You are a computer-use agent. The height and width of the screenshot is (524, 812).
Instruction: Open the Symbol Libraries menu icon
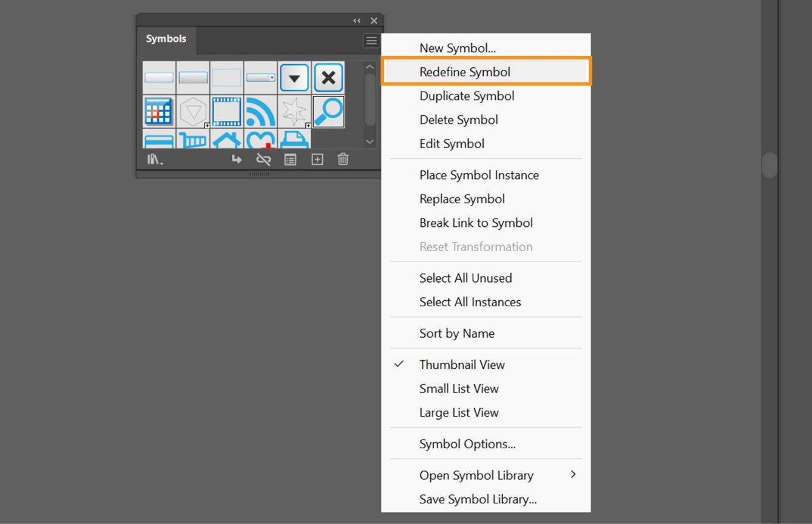(x=154, y=160)
